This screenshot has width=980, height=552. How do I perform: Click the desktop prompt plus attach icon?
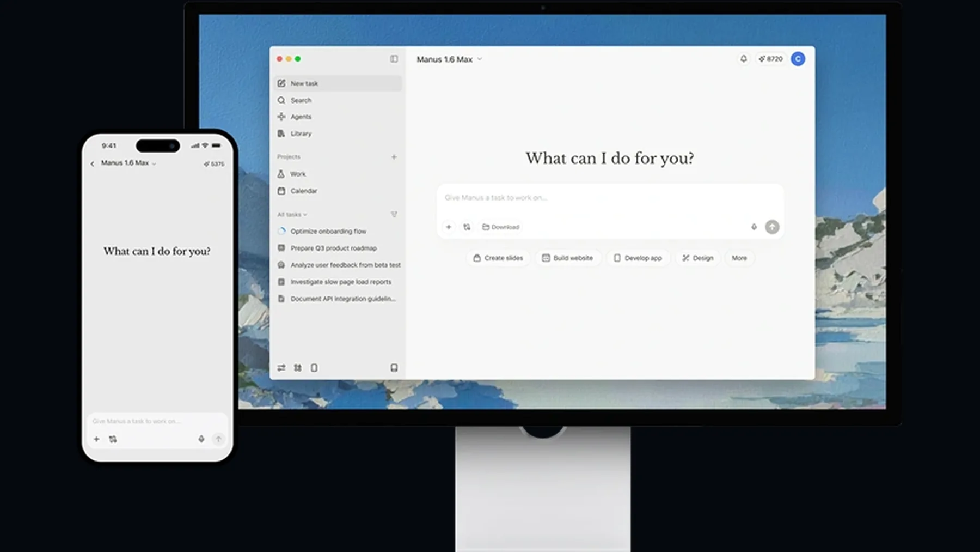449,227
